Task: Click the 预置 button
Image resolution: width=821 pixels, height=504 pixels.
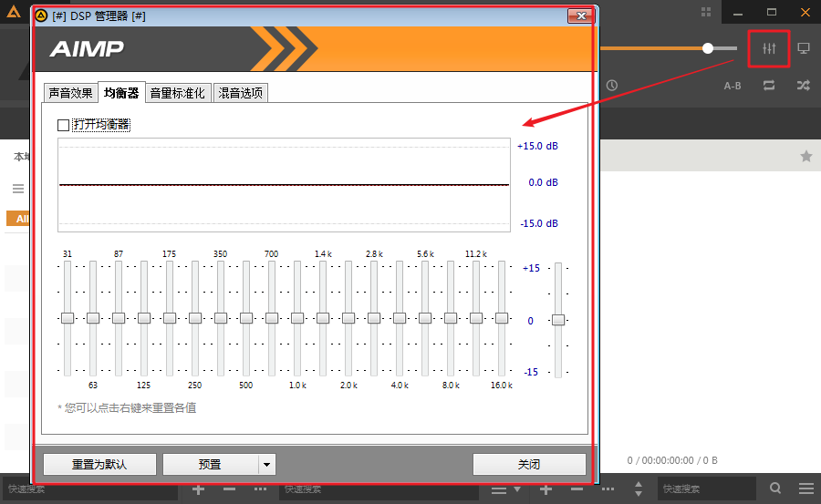Action: tap(211, 464)
